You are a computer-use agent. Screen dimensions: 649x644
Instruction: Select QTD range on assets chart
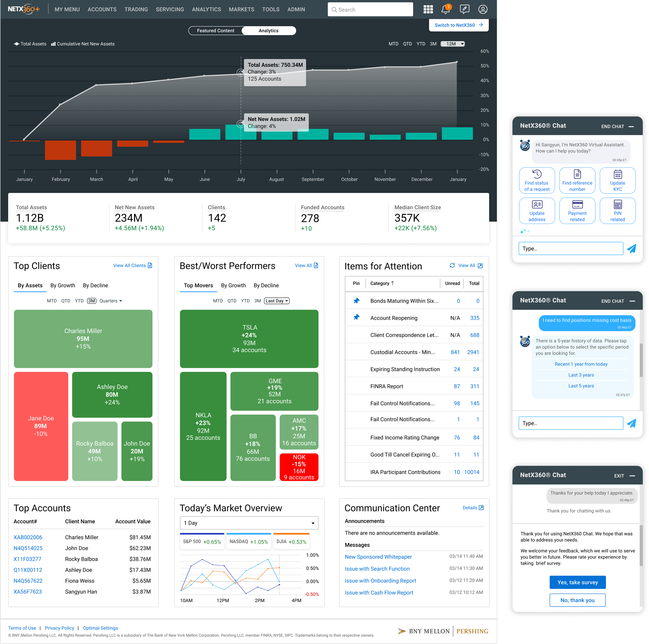pyautogui.click(x=407, y=44)
